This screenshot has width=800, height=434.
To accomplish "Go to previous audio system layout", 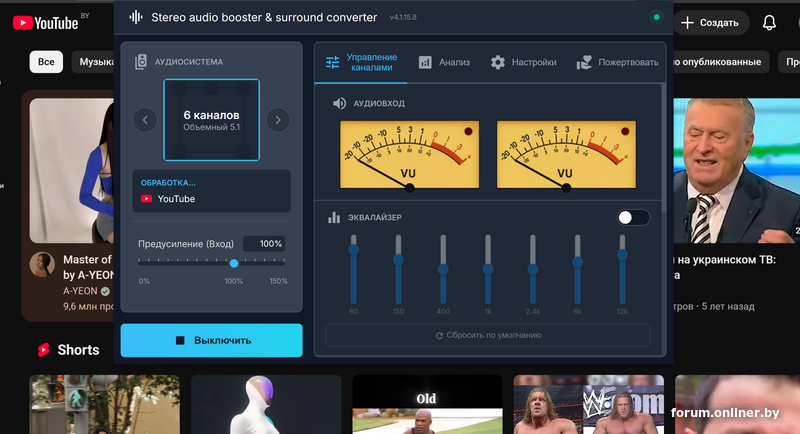I will point(145,120).
